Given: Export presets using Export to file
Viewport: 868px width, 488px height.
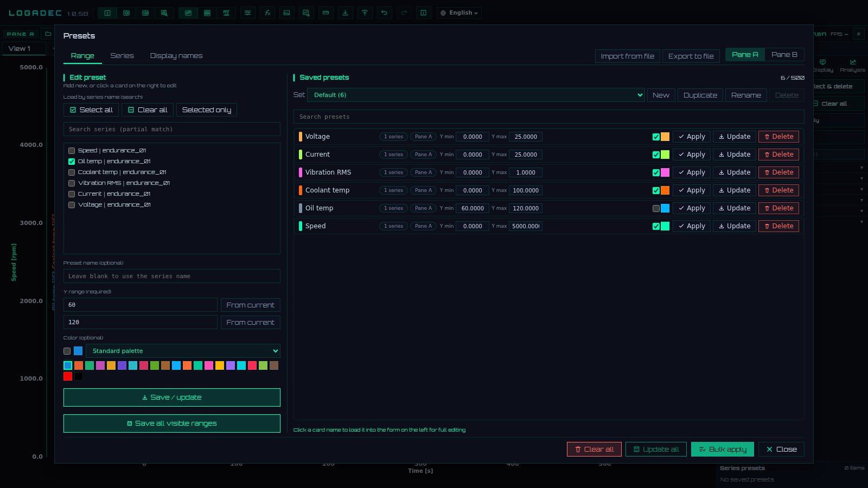Looking at the screenshot, I should tap(691, 56).
